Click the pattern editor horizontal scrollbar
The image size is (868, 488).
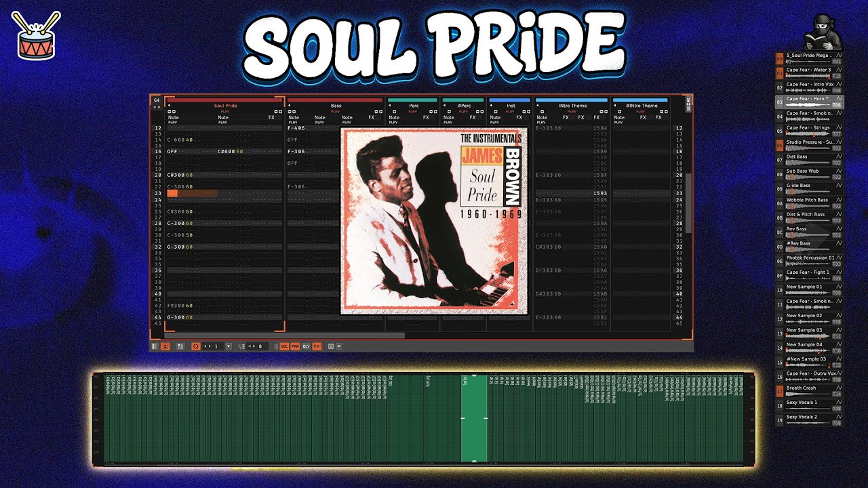coord(283,335)
